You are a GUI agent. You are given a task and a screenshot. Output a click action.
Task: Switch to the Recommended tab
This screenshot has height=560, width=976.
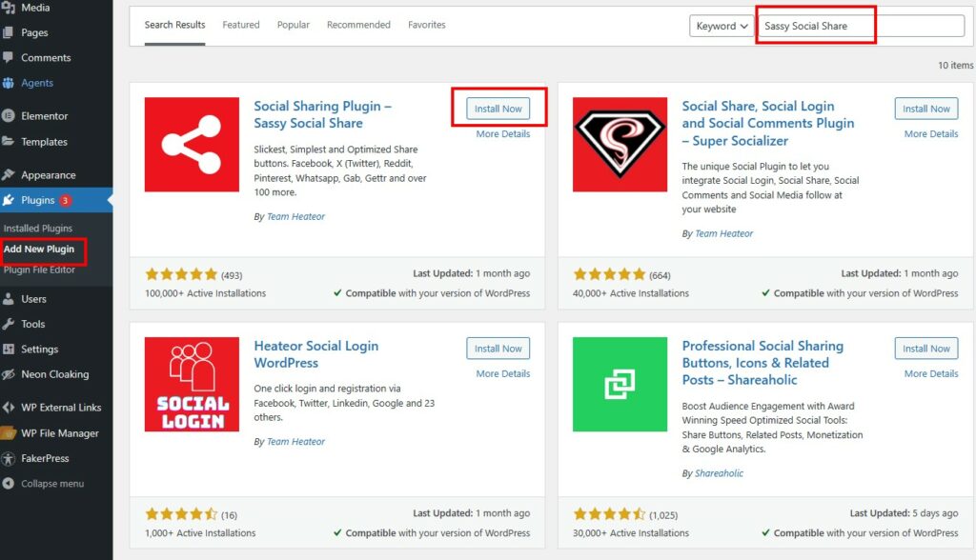pos(358,25)
